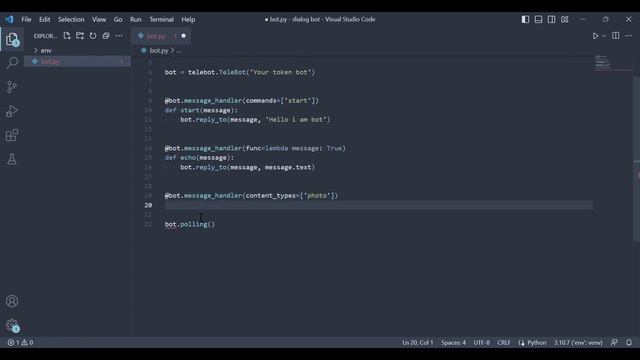
Task: Click the bot.polling() text
Action: (x=189, y=224)
